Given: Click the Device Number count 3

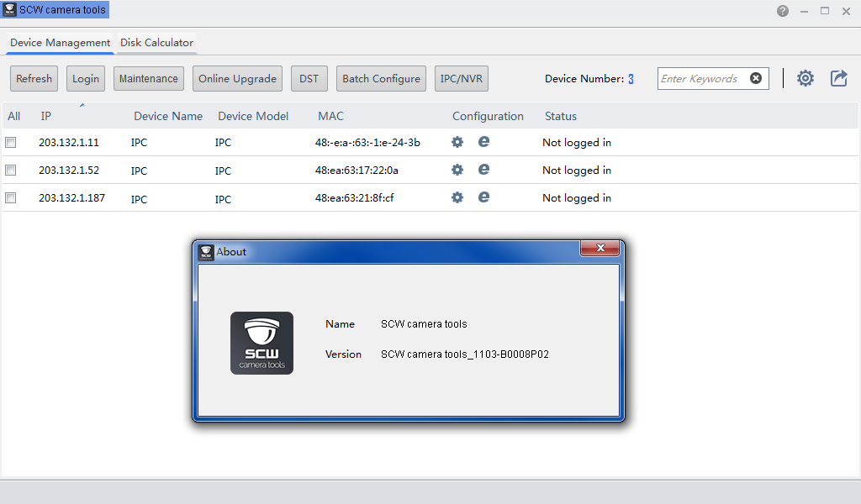Looking at the screenshot, I should (631, 79).
